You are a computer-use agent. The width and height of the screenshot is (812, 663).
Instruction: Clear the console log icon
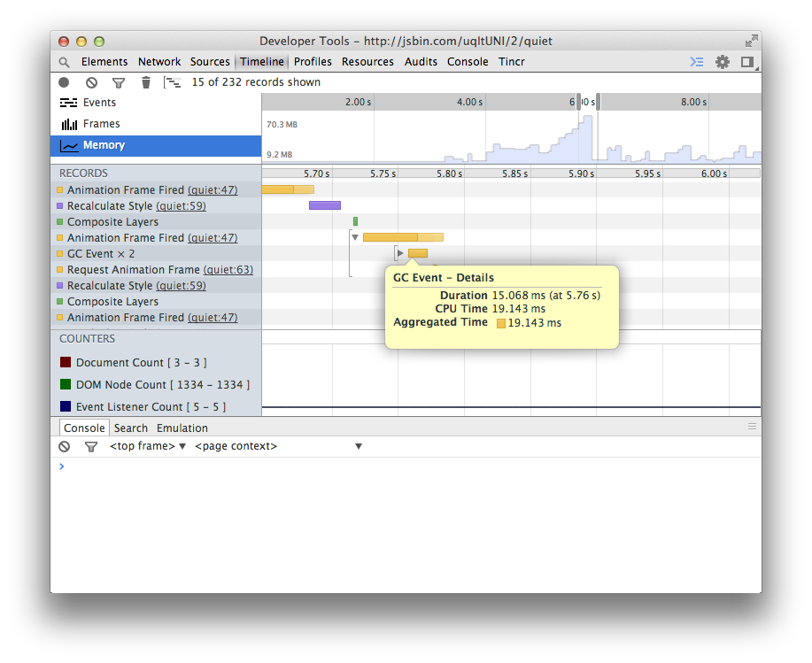point(65,446)
